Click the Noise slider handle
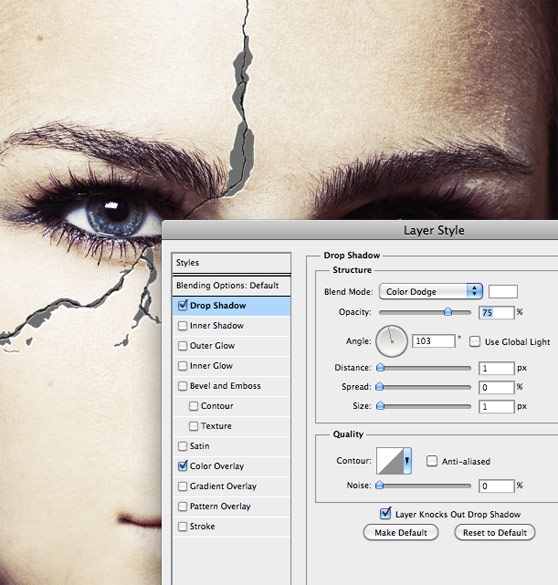The height and width of the screenshot is (585, 558). [x=380, y=485]
